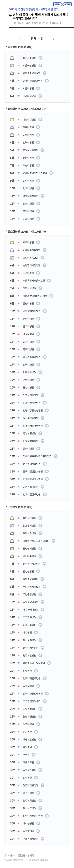Go to next ranking category arrow
74x868 pixels.
(x=53, y=39)
